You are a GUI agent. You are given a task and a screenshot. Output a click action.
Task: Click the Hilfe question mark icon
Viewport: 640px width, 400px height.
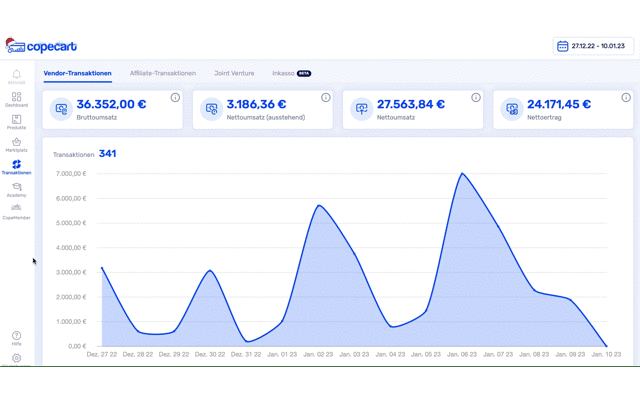point(16,337)
